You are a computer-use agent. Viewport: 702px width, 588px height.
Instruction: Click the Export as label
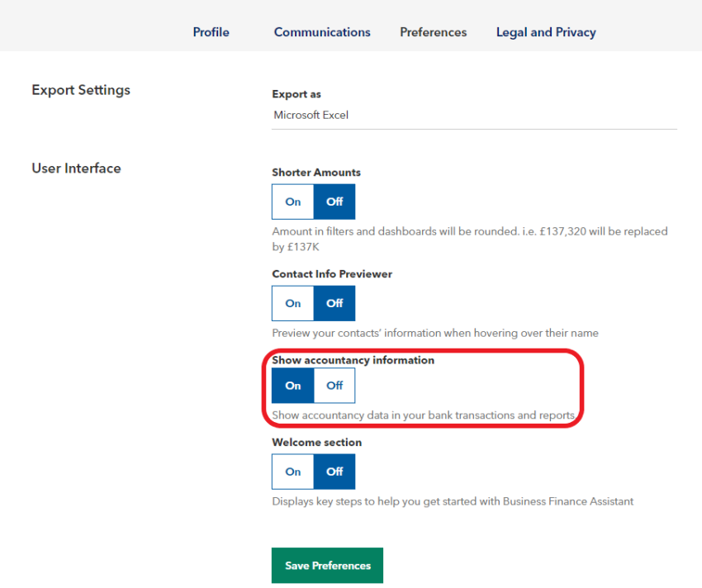(x=296, y=94)
